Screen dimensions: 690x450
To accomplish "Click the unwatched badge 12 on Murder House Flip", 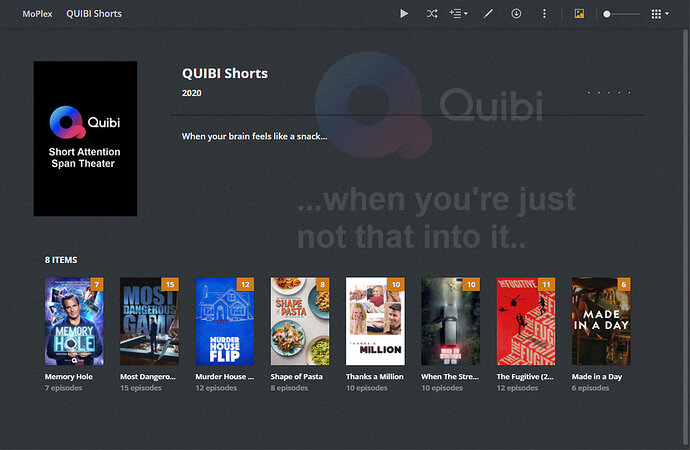I will [x=246, y=284].
